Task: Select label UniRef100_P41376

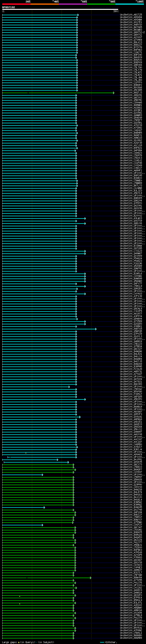Action: pos(131,583)
